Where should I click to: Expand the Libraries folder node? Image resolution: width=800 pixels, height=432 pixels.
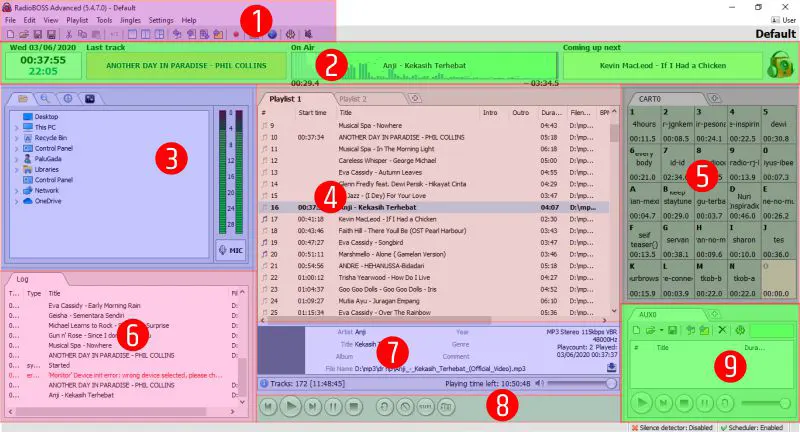[15, 170]
